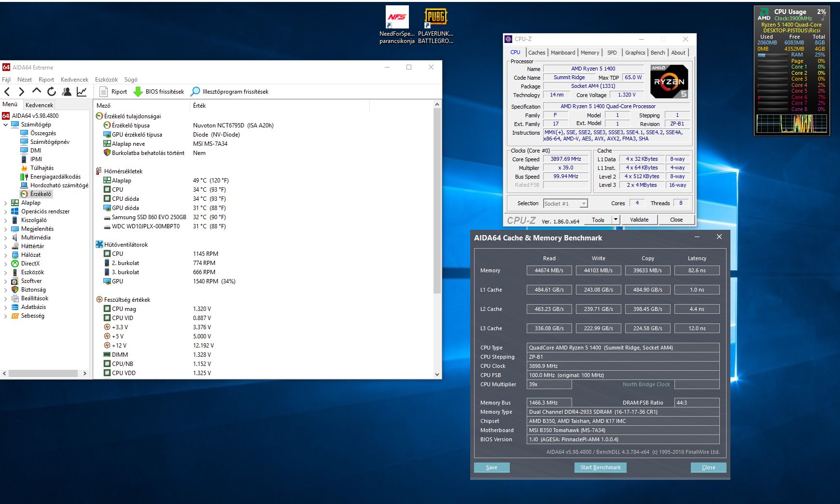The height and width of the screenshot is (504, 840).
Task: Switch to the SPD tab in CPU-Z
Action: point(612,53)
